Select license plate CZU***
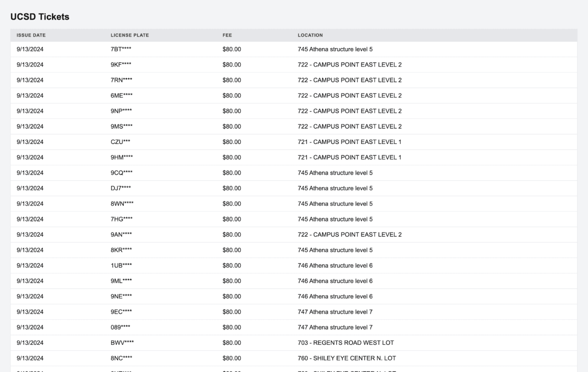This screenshot has width=588, height=372. click(x=120, y=142)
